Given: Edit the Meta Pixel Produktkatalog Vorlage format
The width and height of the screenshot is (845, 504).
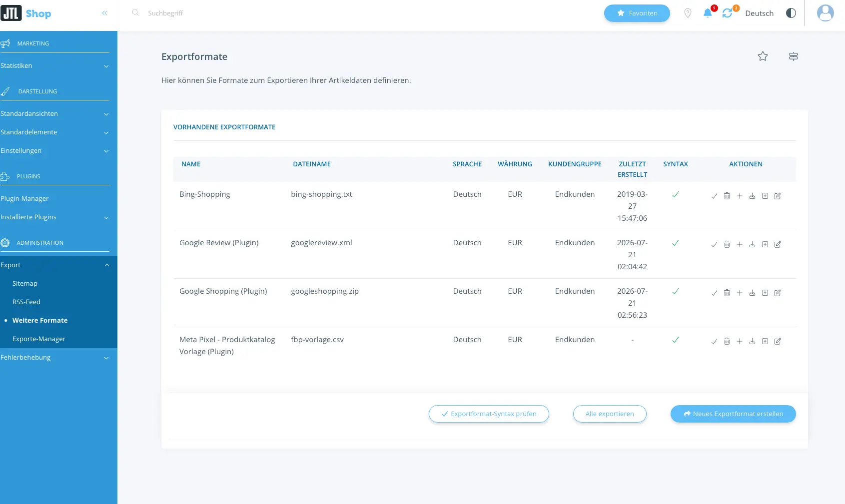Looking at the screenshot, I should tap(778, 341).
